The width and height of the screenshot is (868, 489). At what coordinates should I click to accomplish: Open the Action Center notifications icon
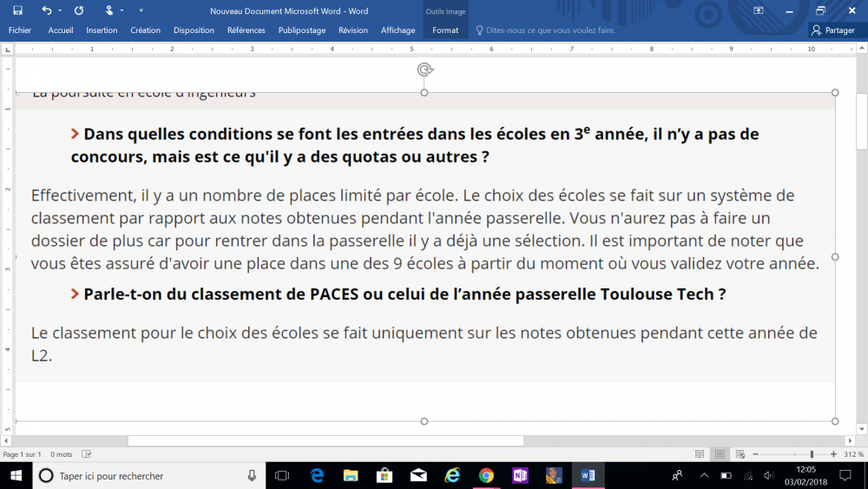[x=845, y=476]
